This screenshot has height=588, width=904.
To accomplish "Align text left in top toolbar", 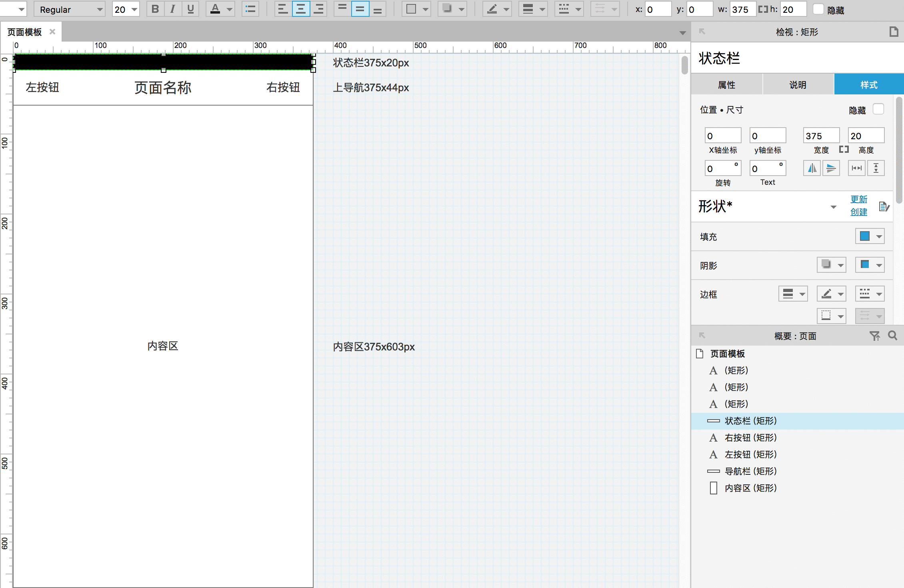I will (x=283, y=9).
